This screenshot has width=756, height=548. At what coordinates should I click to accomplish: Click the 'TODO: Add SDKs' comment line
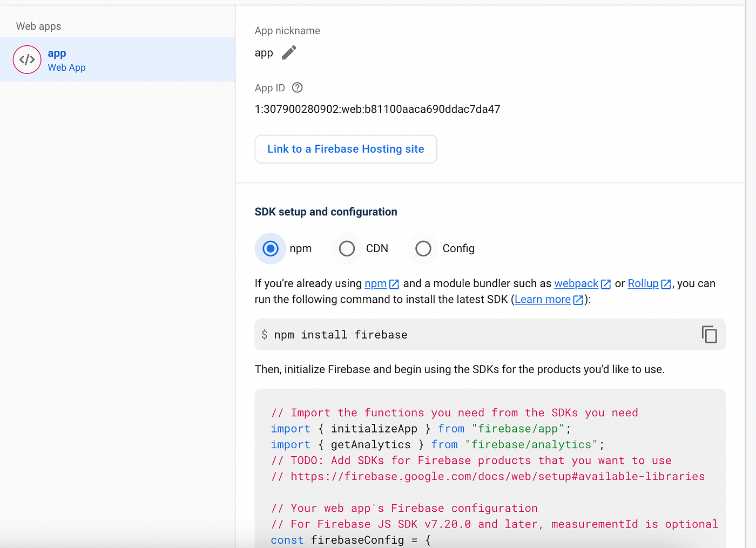471,461
